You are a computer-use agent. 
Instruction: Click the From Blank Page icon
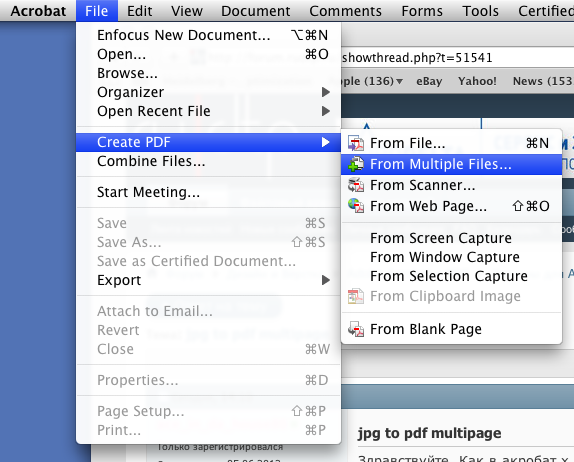356,329
